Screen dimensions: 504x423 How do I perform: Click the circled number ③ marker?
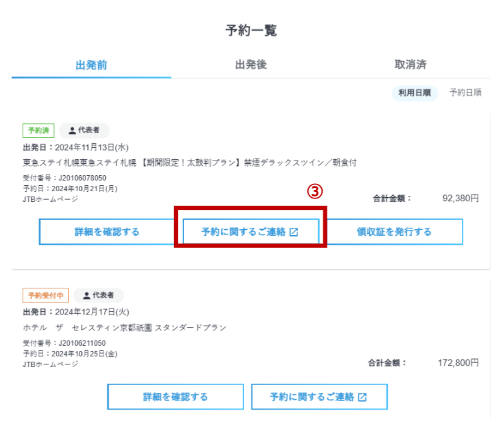315,191
